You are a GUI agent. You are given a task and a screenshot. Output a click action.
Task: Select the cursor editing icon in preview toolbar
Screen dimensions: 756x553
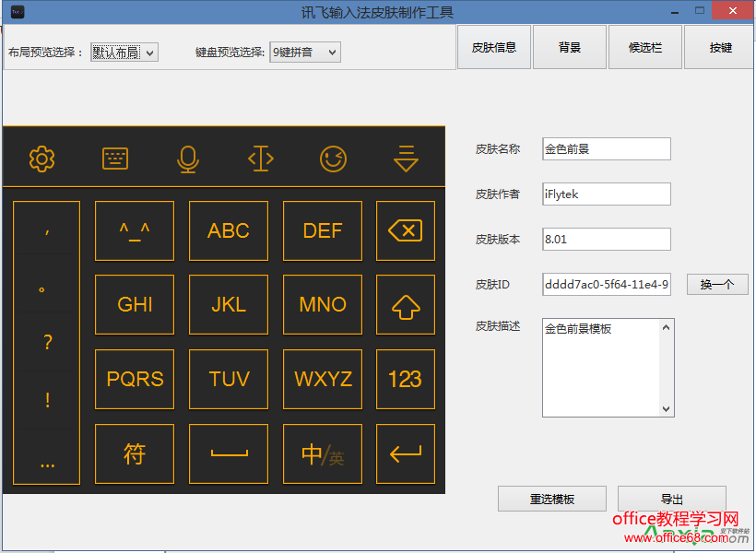[x=260, y=159]
